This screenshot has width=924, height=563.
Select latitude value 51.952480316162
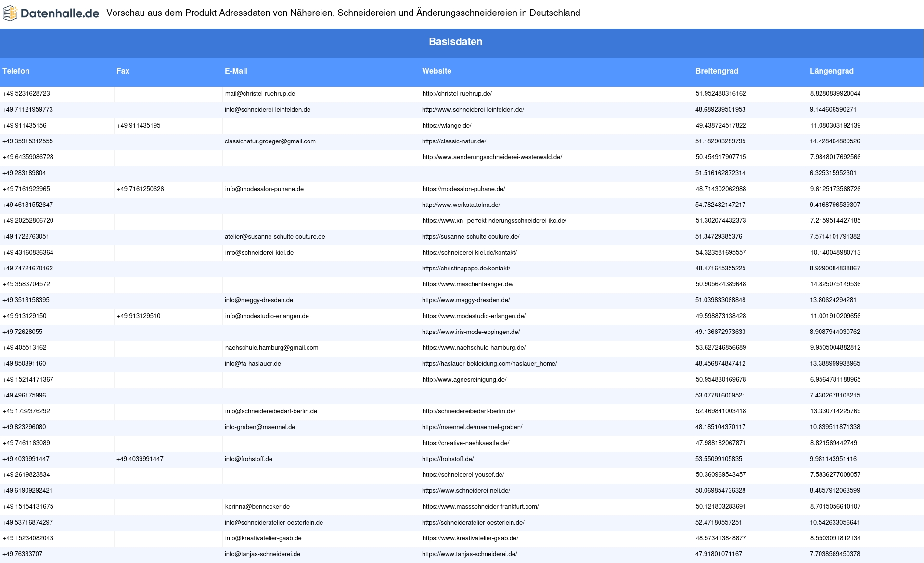pos(721,94)
